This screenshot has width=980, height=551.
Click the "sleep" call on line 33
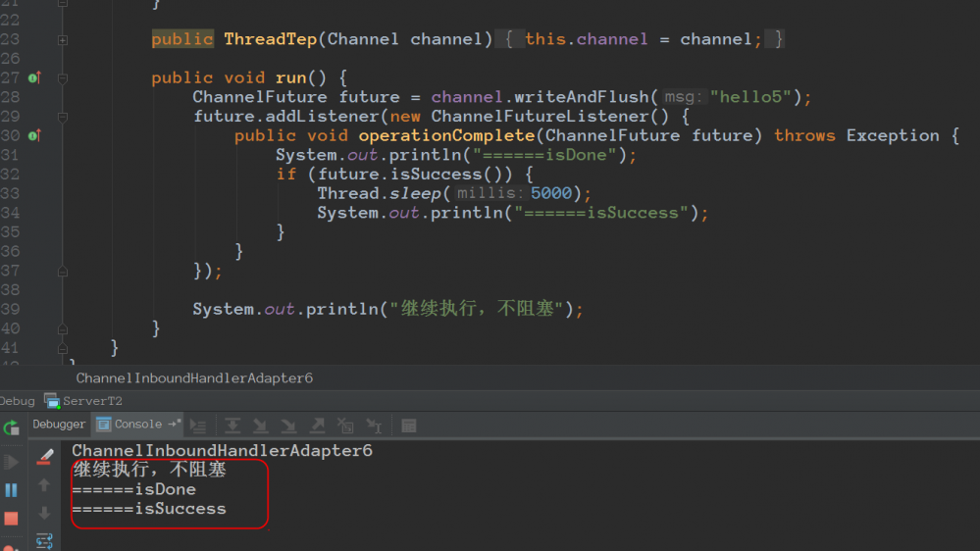click(415, 194)
